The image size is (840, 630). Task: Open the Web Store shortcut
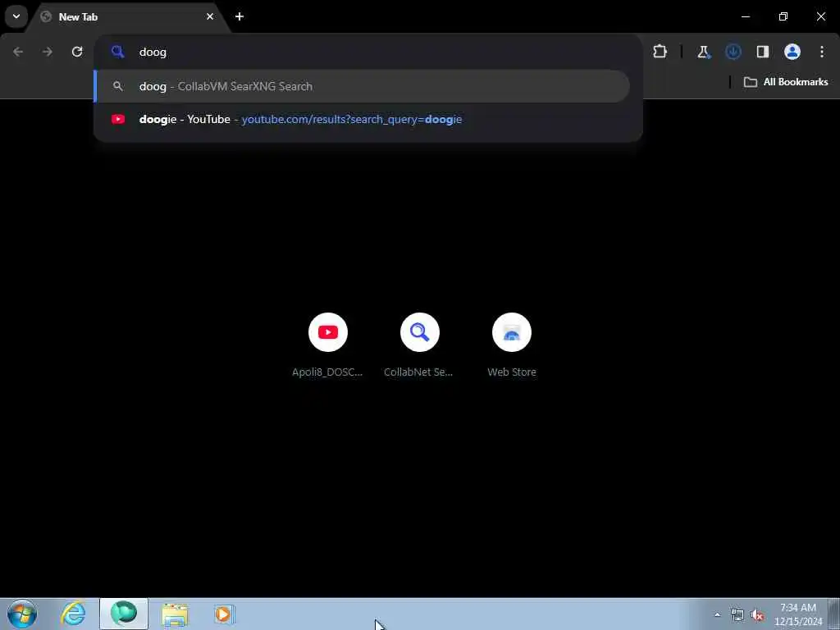[x=512, y=345]
